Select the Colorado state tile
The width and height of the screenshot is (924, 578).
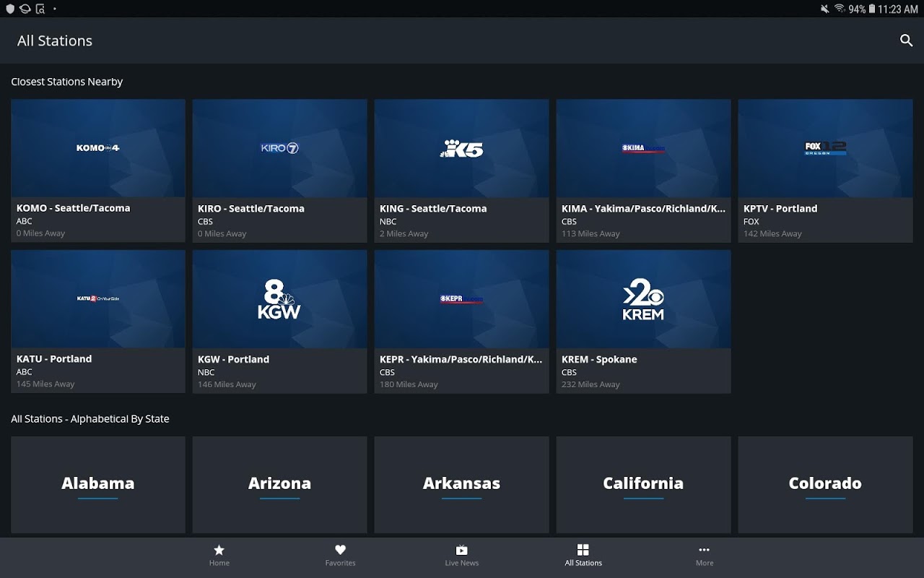pos(826,485)
